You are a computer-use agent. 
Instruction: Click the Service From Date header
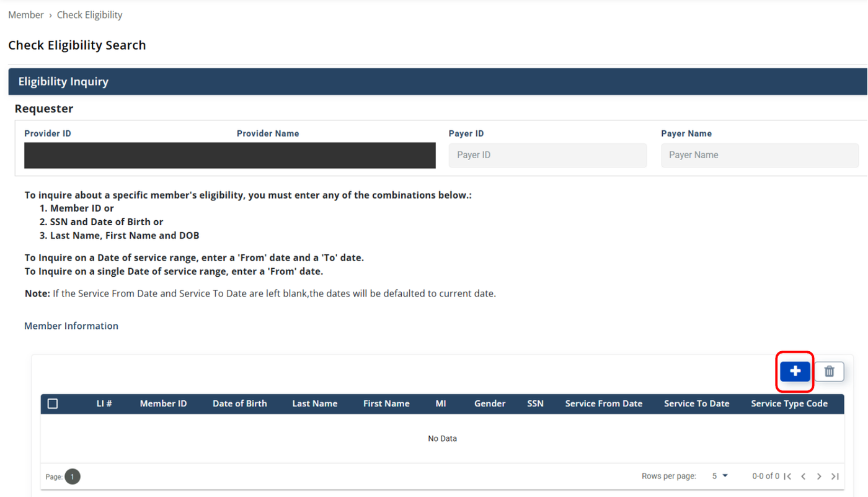click(x=604, y=403)
